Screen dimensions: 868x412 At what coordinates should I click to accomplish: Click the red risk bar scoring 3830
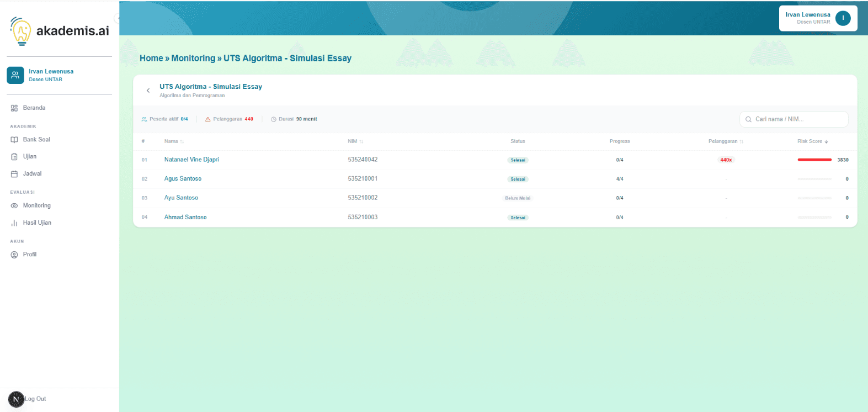click(814, 160)
